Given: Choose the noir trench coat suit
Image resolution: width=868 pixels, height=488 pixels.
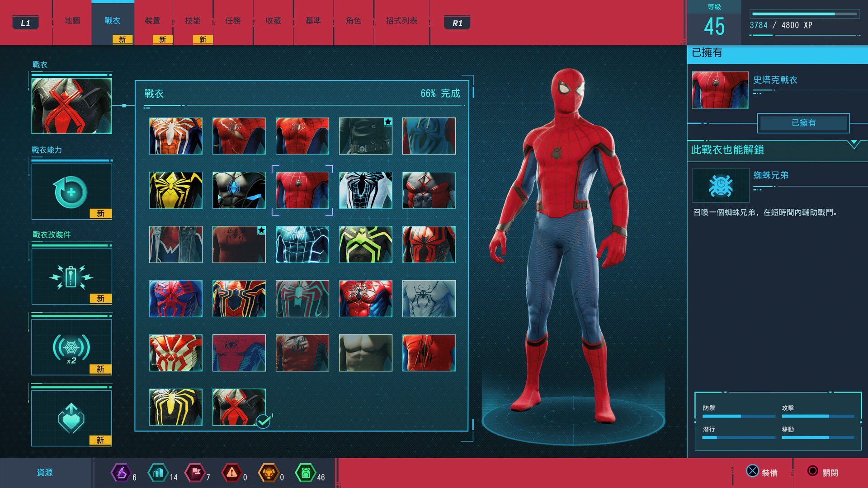Looking at the screenshot, I should pyautogui.click(x=366, y=136).
